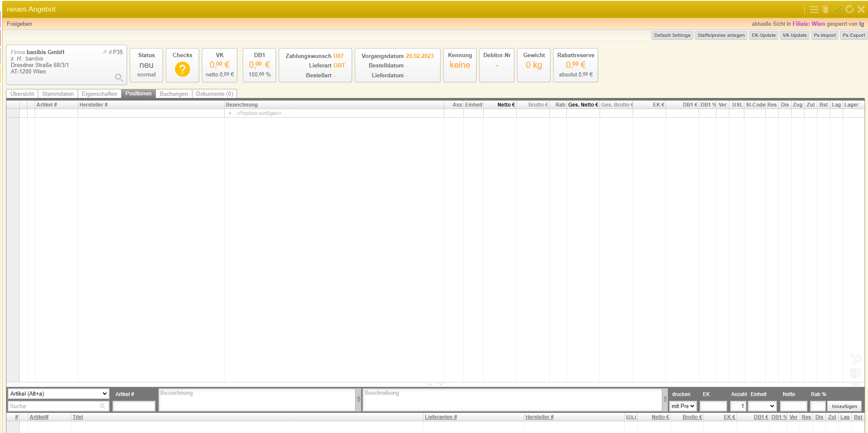Select the Positionen tab
Screen dimensions: 868x433
pyautogui.click(x=138, y=94)
